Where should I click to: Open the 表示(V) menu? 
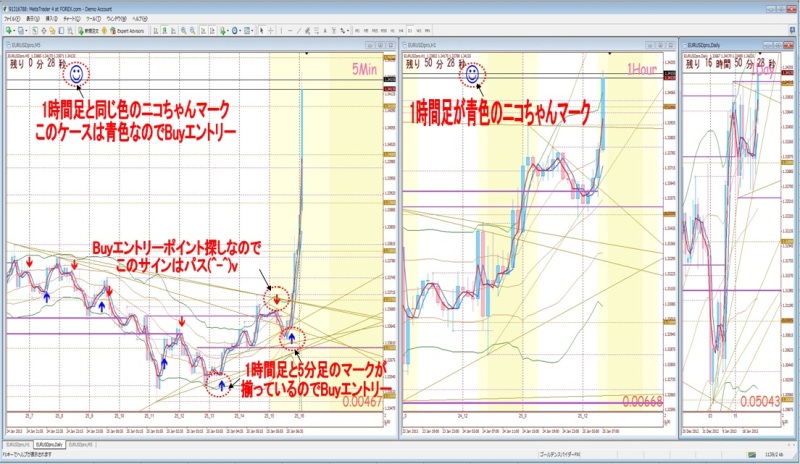(33, 19)
